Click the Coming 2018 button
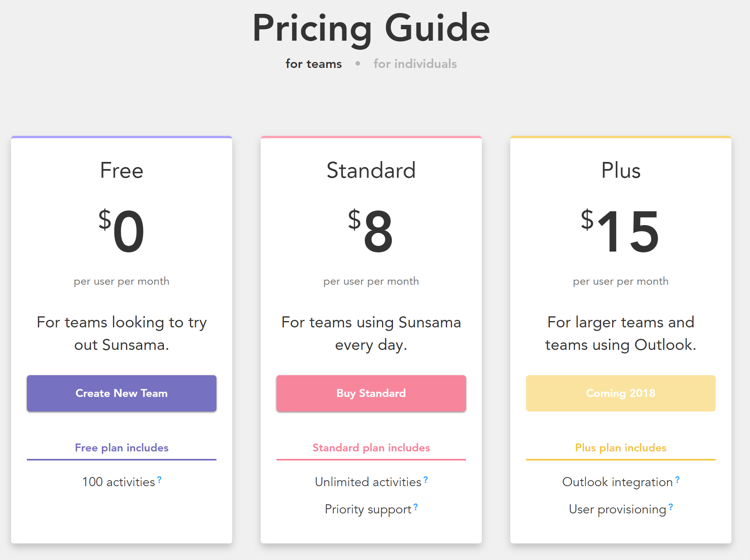This screenshot has height=560, width=750. 620,393
